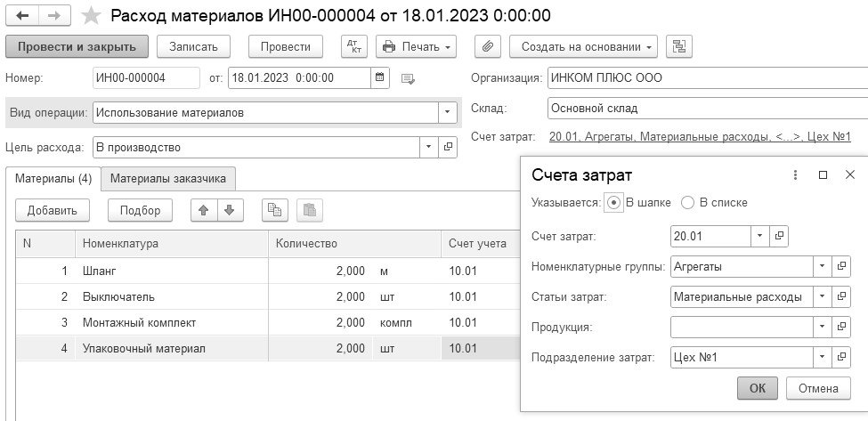
Task: Select the В шапке radio option
Action: tap(613, 203)
